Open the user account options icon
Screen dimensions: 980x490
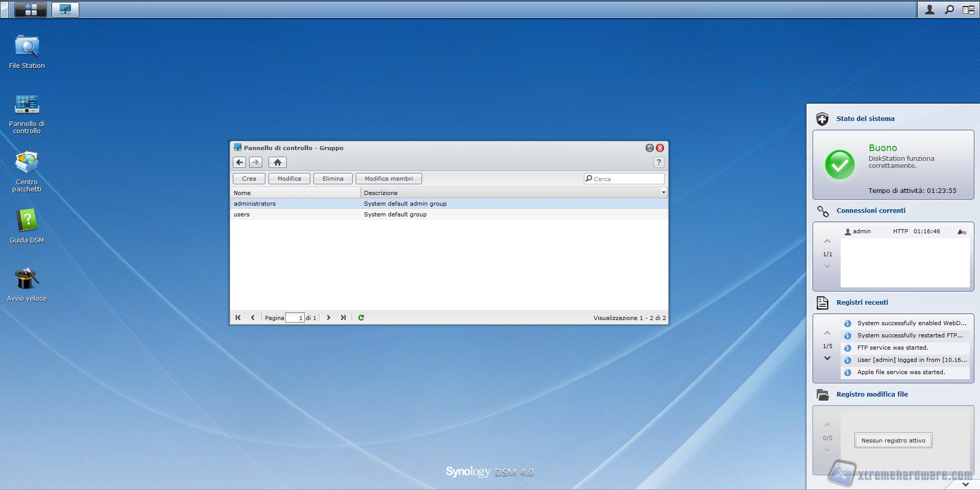click(x=929, y=9)
